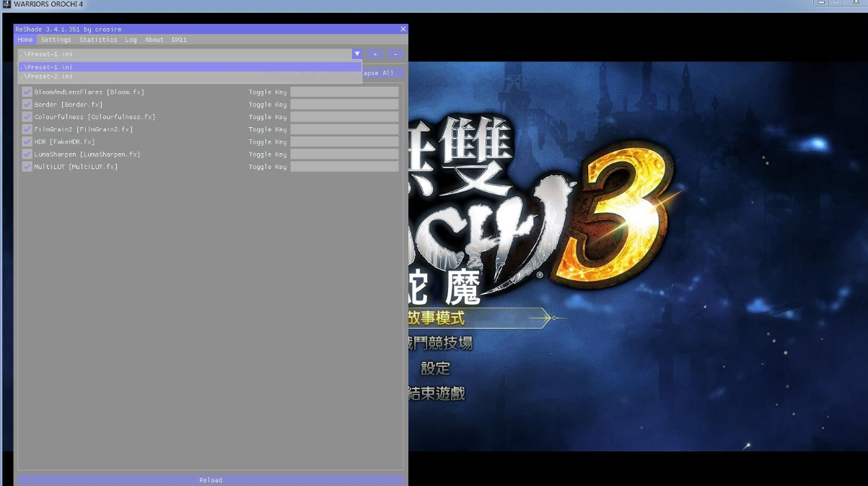Open the Settings tab
Screen dimensions: 868x486
[56, 40]
